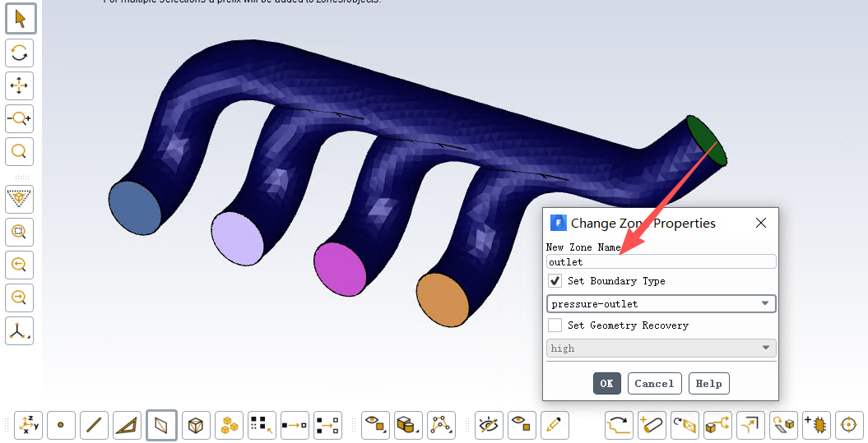Select the zoom to area magnifier
The width and height of the screenshot is (868, 443).
(20, 151)
